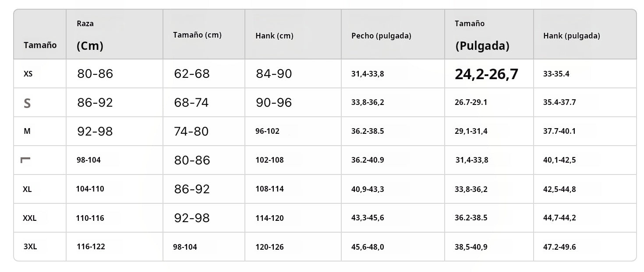Select the Pecho (pulgada) column header
This screenshot has height=272, width=644.
click(x=381, y=36)
